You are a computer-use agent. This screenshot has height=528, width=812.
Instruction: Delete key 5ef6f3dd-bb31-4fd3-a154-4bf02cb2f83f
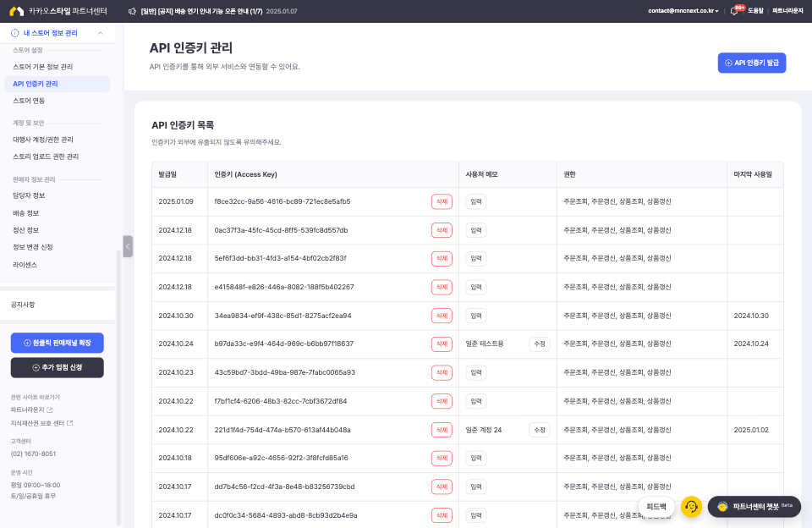coord(442,258)
